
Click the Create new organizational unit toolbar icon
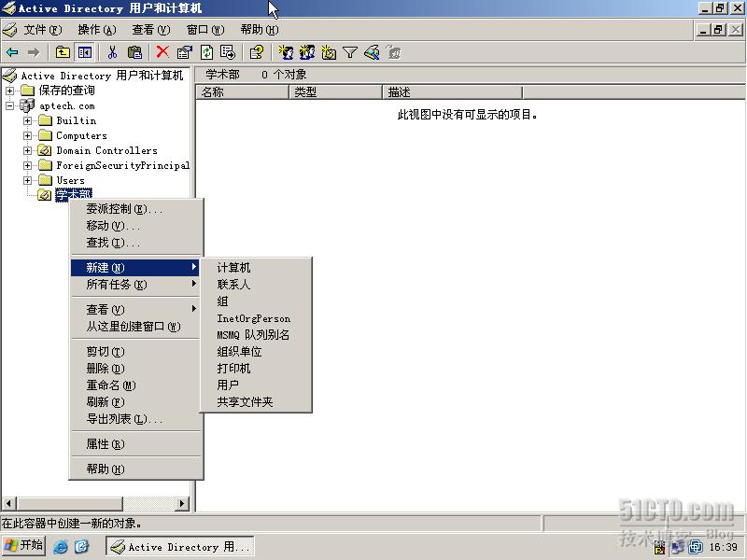(329, 52)
